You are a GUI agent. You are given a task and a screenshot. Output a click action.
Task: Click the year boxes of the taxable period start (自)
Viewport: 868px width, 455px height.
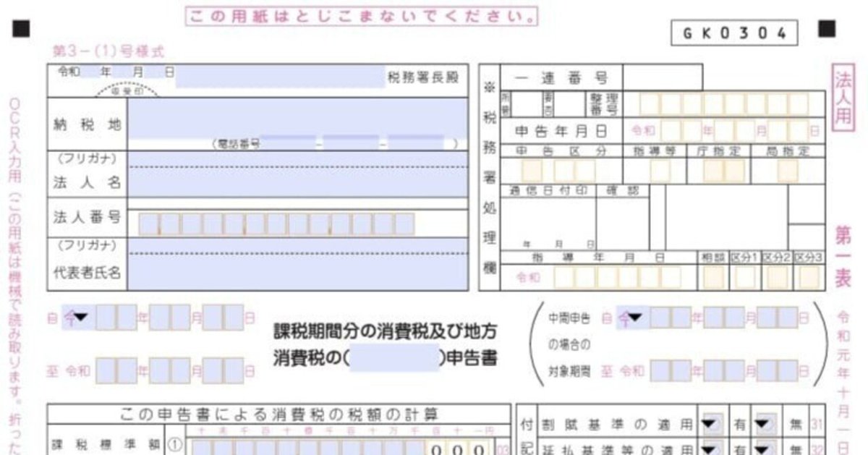click(x=116, y=317)
